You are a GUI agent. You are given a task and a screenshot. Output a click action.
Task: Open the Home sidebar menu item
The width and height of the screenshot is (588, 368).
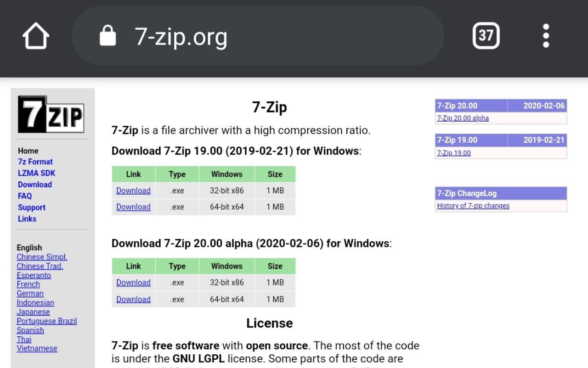pos(28,151)
